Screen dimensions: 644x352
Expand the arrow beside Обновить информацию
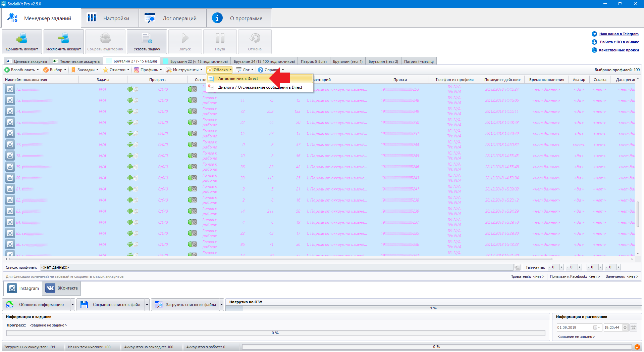pyautogui.click(x=72, y=305)
